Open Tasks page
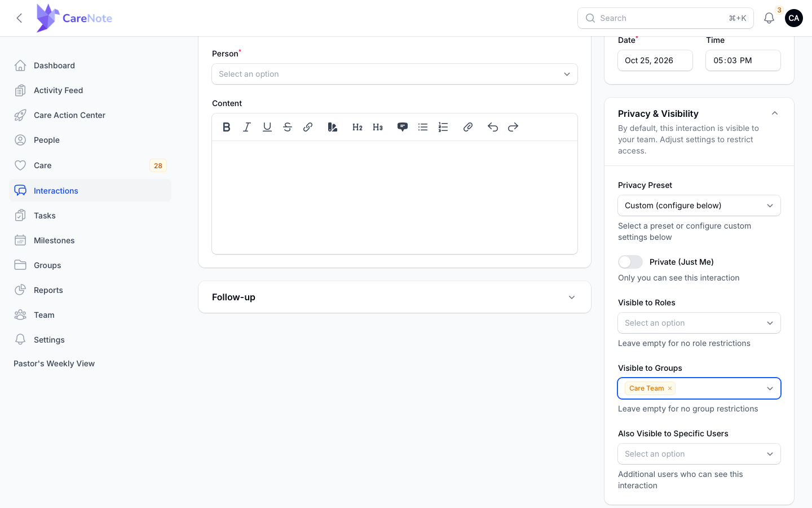Screen dimensions: 812x508 coord(90,216)
